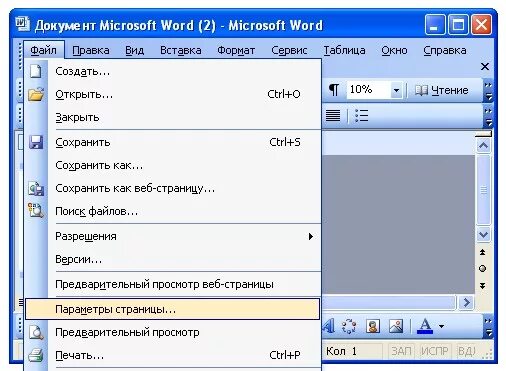Image resolution: width=506 pixels, height=371 pixels.
Task: Click the 10% zoom input field
Action: (x=368, y=90)
